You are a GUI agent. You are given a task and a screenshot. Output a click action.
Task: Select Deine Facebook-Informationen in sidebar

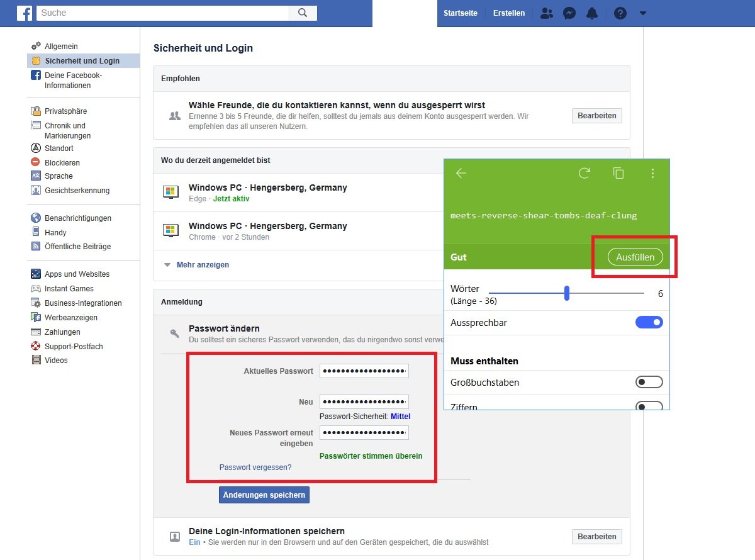pyautogui.click(x=73, y=80)
